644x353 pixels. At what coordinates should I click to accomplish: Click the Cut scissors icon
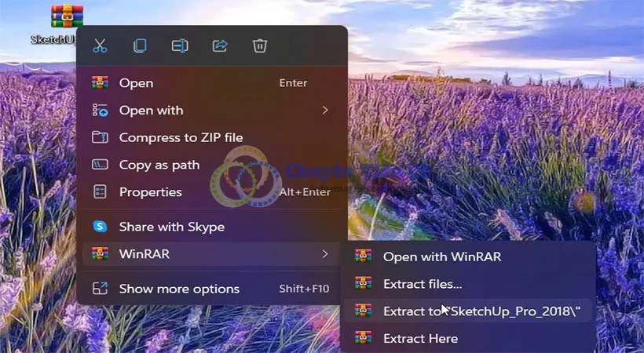point(100,45)
